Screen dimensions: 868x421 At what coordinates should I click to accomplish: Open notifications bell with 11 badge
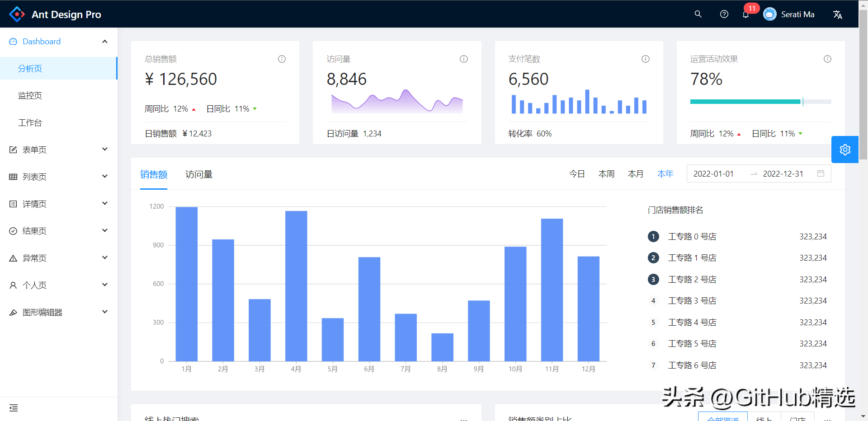(x=745, y=14)
